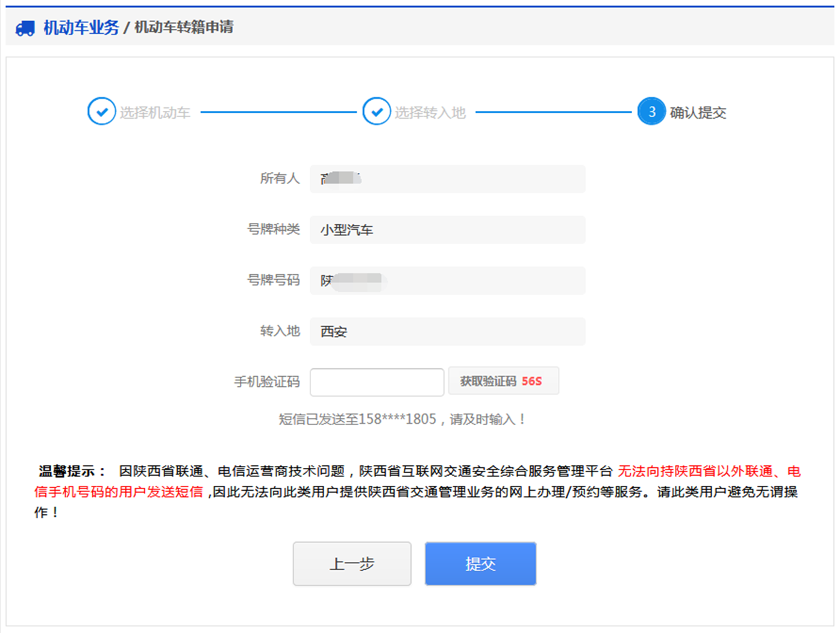840x633 pixels.
Task: Click the 机动车转籍申请 breadcrumb title
Action: point(184,27)
